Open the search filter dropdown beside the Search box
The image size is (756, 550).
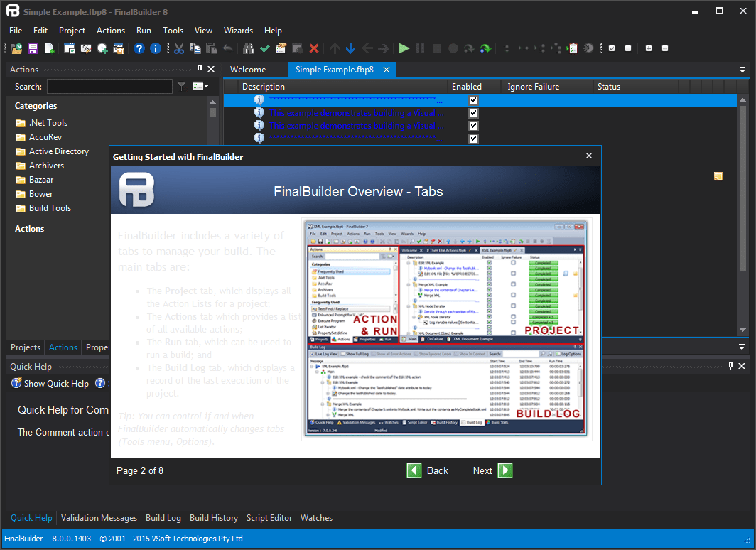point(183,86)
